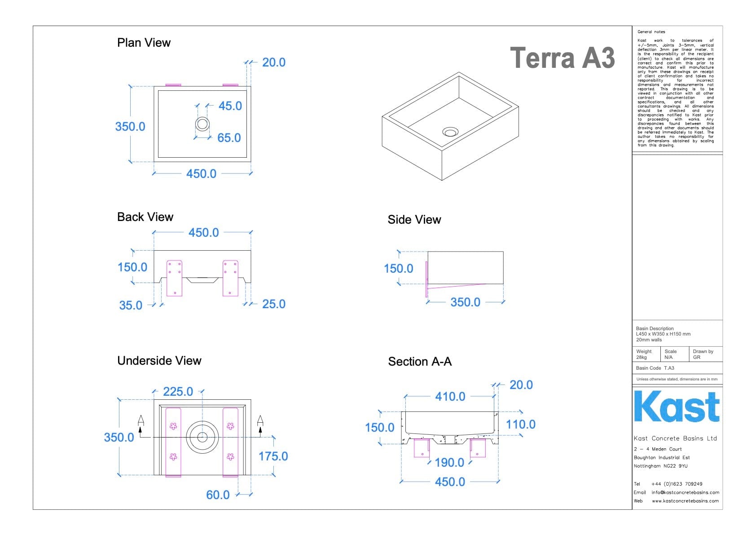Click the 65.0 drain dimension label

[x=229, y=138]
